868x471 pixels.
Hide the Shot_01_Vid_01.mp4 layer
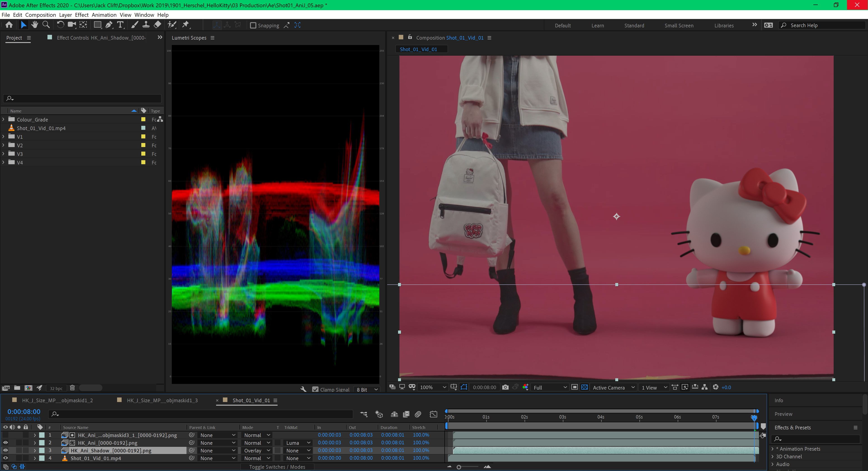coord(5,458)
